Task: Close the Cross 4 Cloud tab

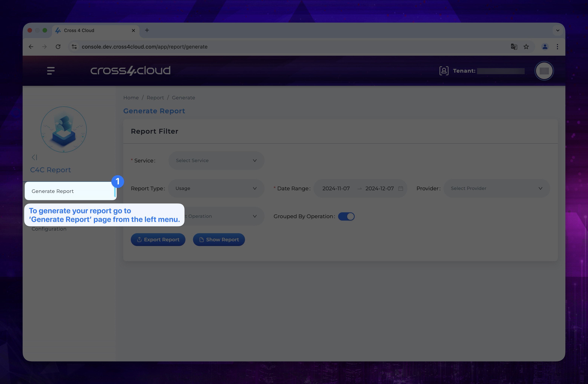Action: tap(133, 30)
